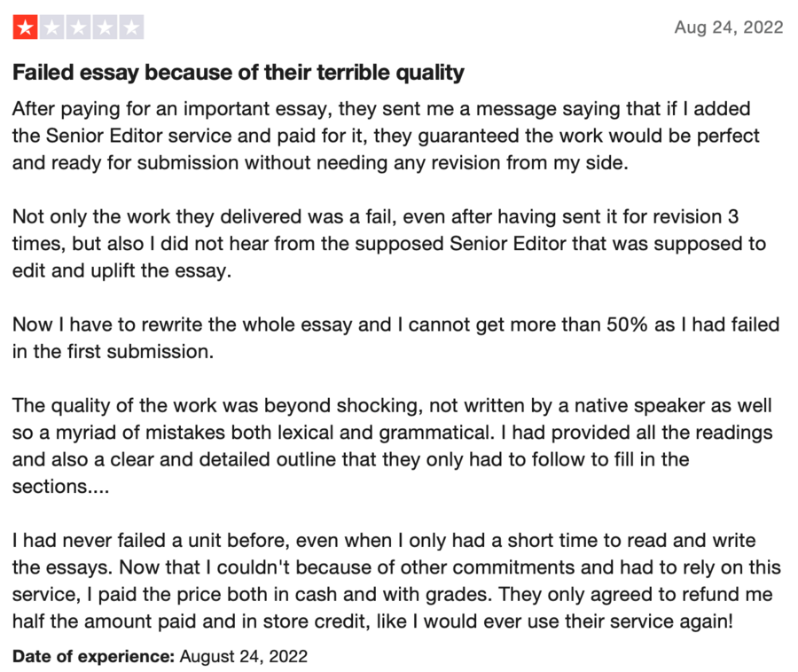The width and height of the screenshot is (798, 672).
Task: Click the fifth grey rating star
Action: [131, 27]
